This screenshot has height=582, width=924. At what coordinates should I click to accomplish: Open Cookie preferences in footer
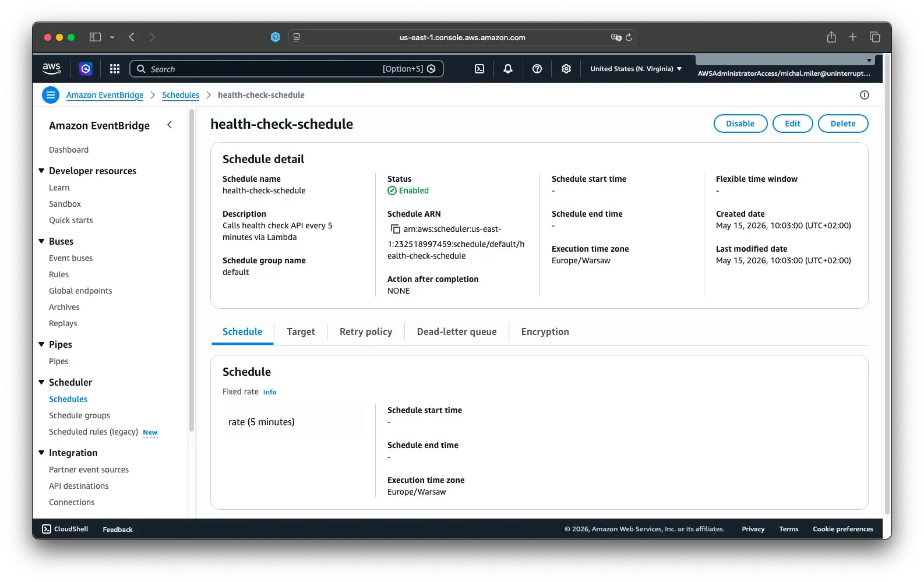(x=843, y=529)
